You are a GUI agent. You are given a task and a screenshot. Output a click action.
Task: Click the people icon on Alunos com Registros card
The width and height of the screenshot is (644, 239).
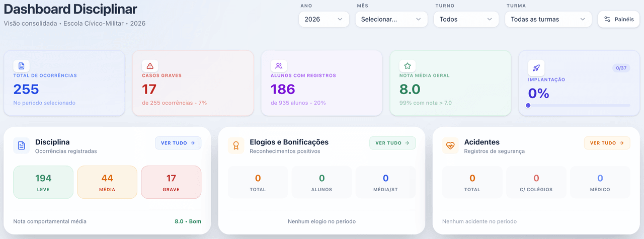(279, 66)
